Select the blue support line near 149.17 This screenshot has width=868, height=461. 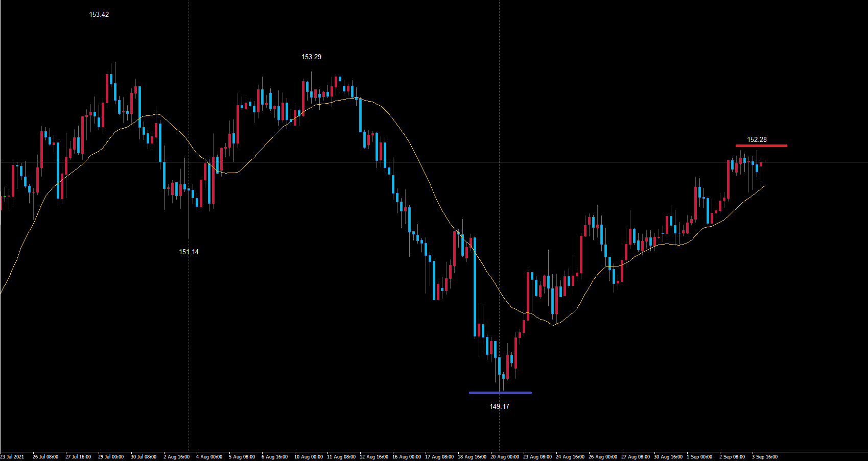[500, 393]
